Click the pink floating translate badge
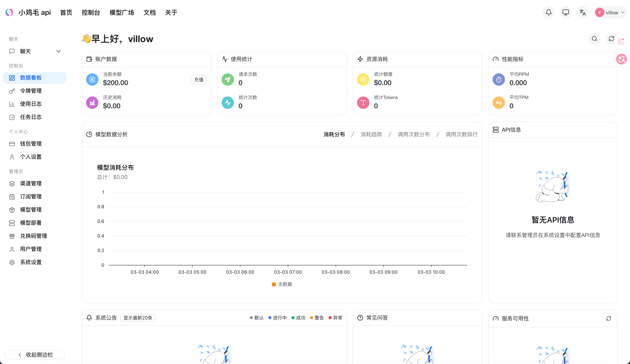The height and width of the screenshot is (364, 630). tap(622, 59)
